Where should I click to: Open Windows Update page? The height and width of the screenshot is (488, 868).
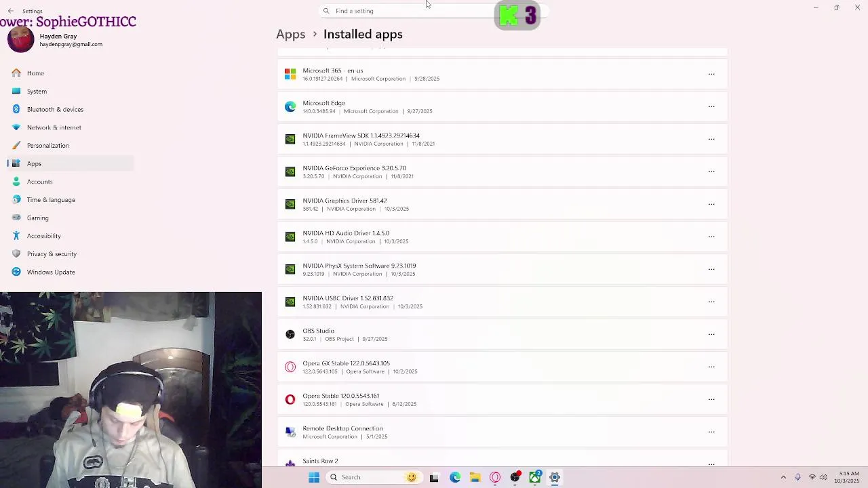tap(71, 272)
